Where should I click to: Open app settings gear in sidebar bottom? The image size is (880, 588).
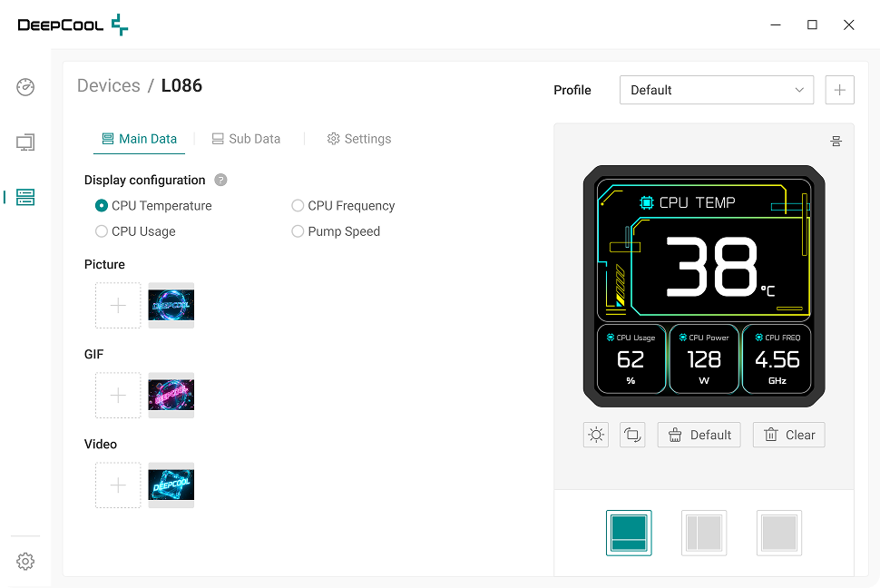pyautogui.click(x=25, y=562)
